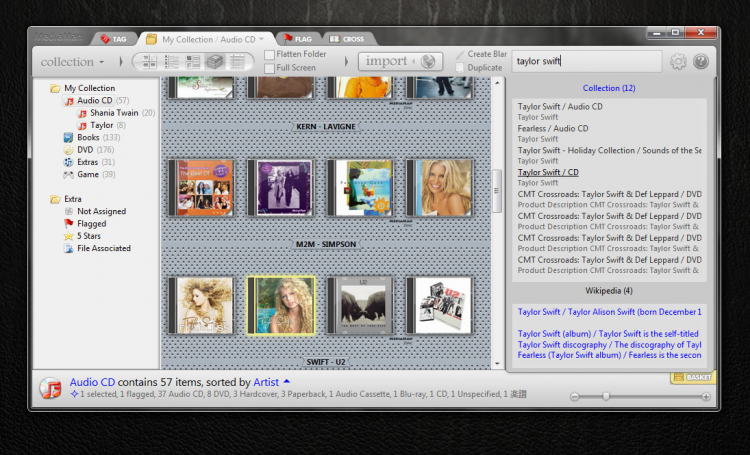Select the highlighted Taylor Swift album cover
750x455 pixels.
[281, 305]
